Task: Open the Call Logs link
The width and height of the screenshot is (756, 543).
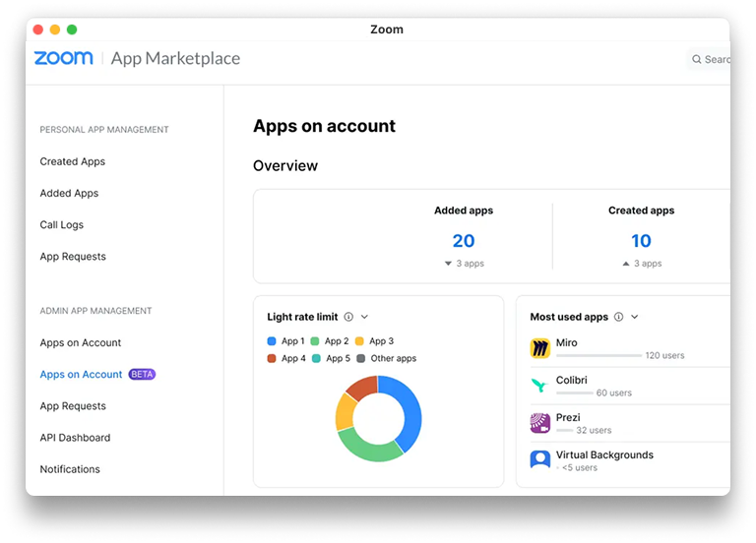Action: click(61, 225)
